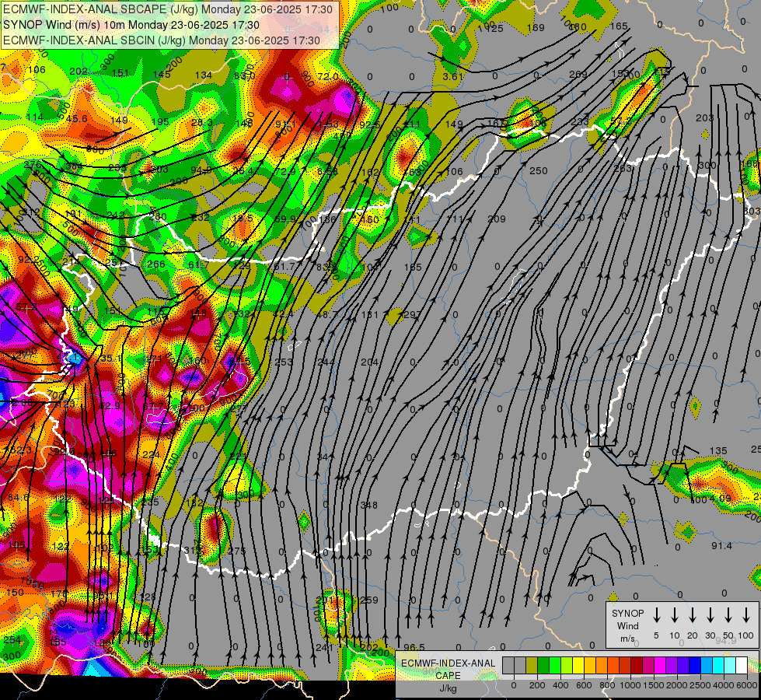Click the 10 m/s wind arrow in legend
This screenshot has width=761, height=700.
pyautogui.click(x=674, y=615)
